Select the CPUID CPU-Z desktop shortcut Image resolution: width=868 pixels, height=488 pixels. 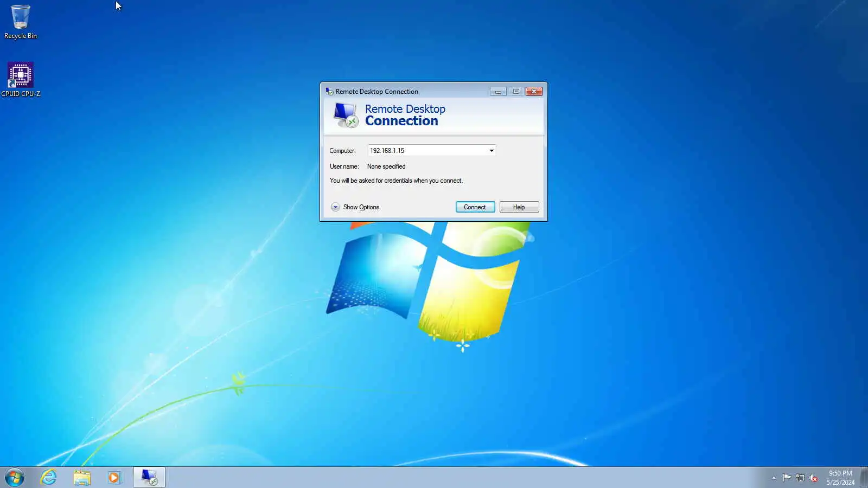pos(21,79)
